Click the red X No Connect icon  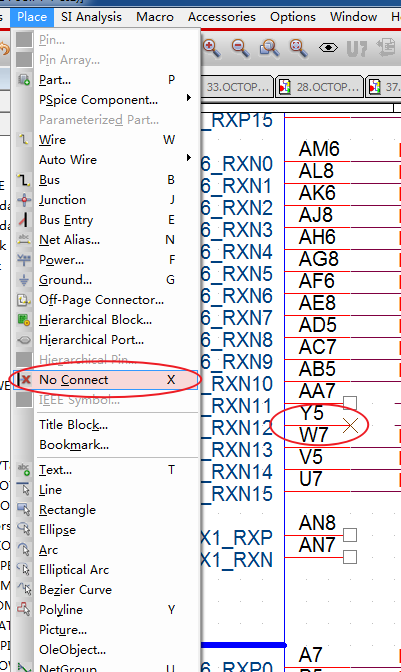pyautogui.click(x=25, y=380)
